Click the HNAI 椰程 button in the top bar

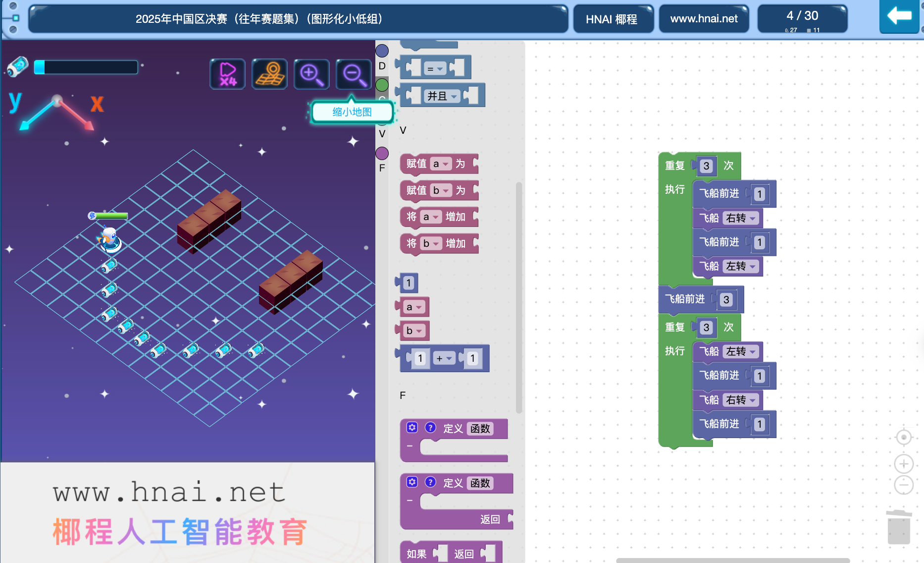pos(613,18)
